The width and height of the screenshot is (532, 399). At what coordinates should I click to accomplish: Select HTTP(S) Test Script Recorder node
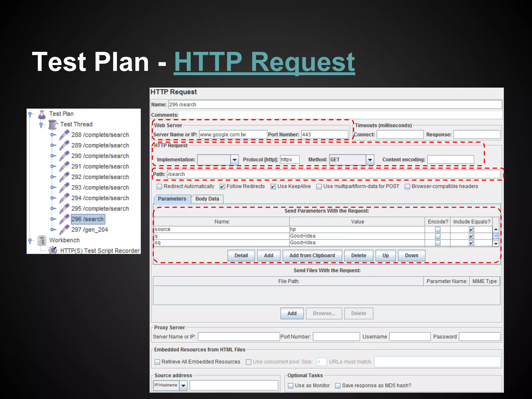coord(100,251)
